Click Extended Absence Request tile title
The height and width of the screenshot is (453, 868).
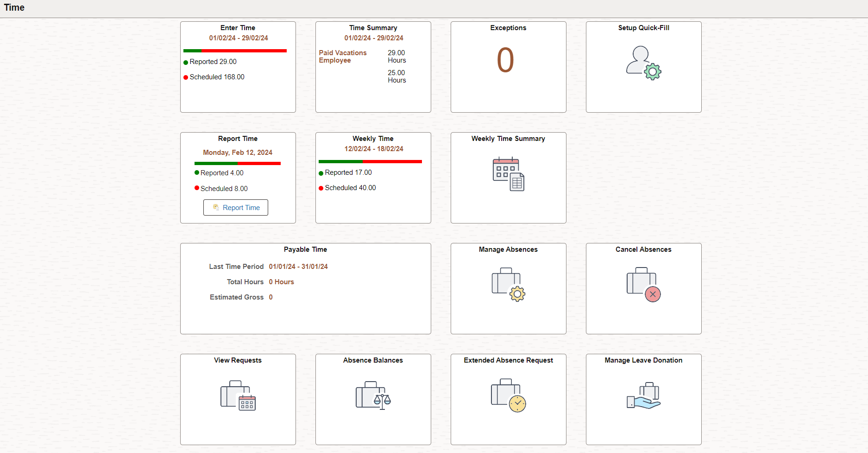(509, 360)
